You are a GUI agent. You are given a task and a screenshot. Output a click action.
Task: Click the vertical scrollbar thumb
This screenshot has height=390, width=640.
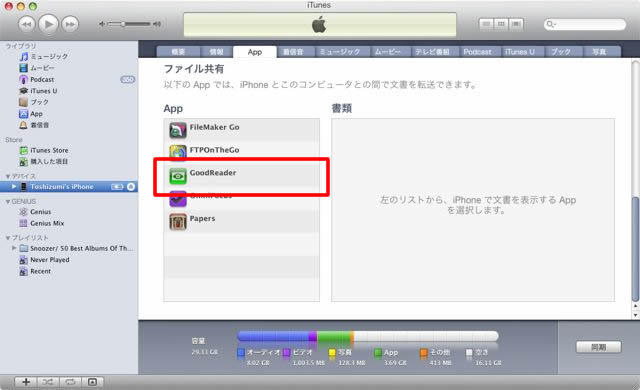pos(635,249)
